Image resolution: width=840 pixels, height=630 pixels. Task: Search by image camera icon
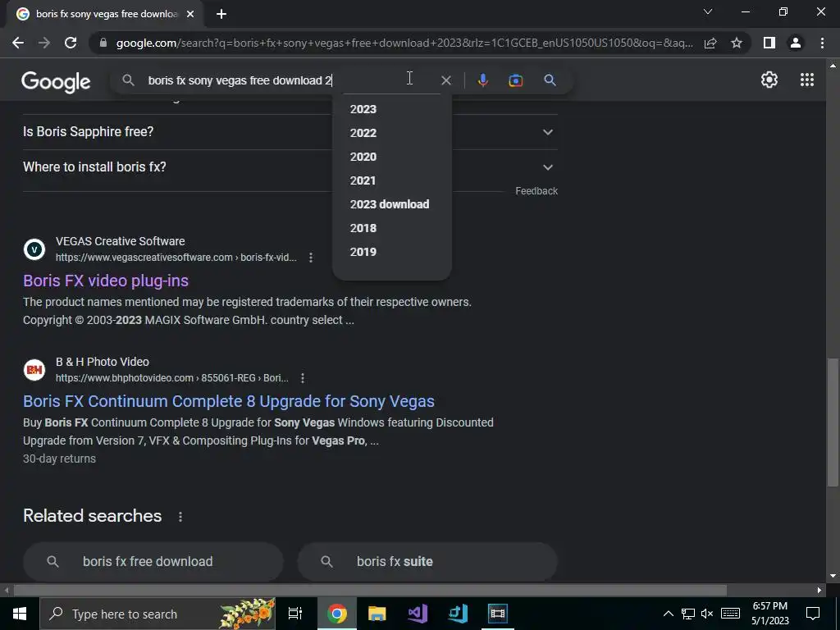[515, 80]
